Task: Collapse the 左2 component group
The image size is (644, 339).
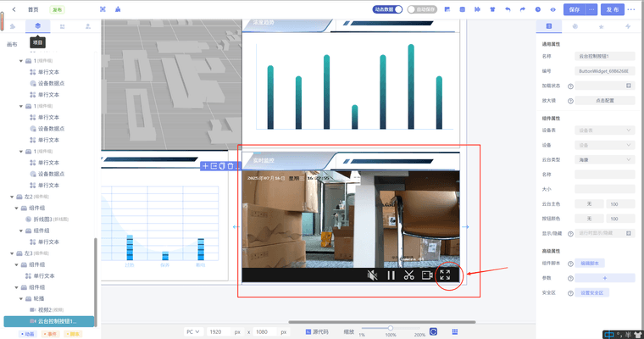Action: click(x=12, y=197)
